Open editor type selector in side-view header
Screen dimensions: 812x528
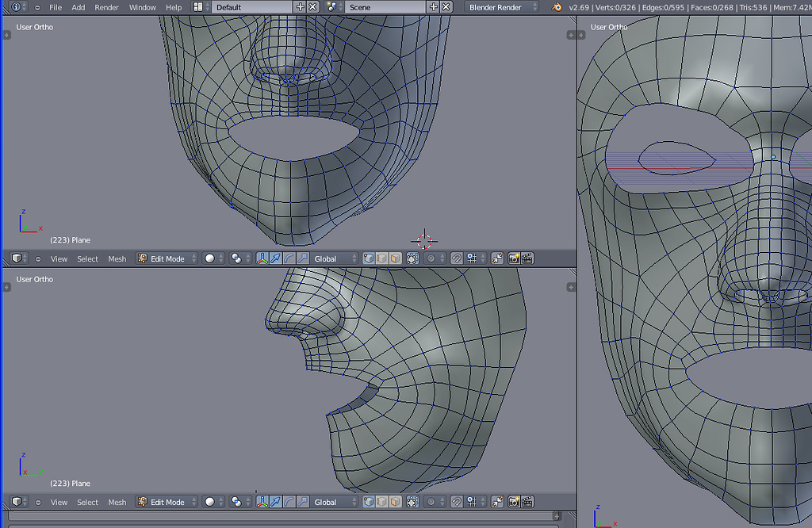pyautogui.click(x=19, y=502)
